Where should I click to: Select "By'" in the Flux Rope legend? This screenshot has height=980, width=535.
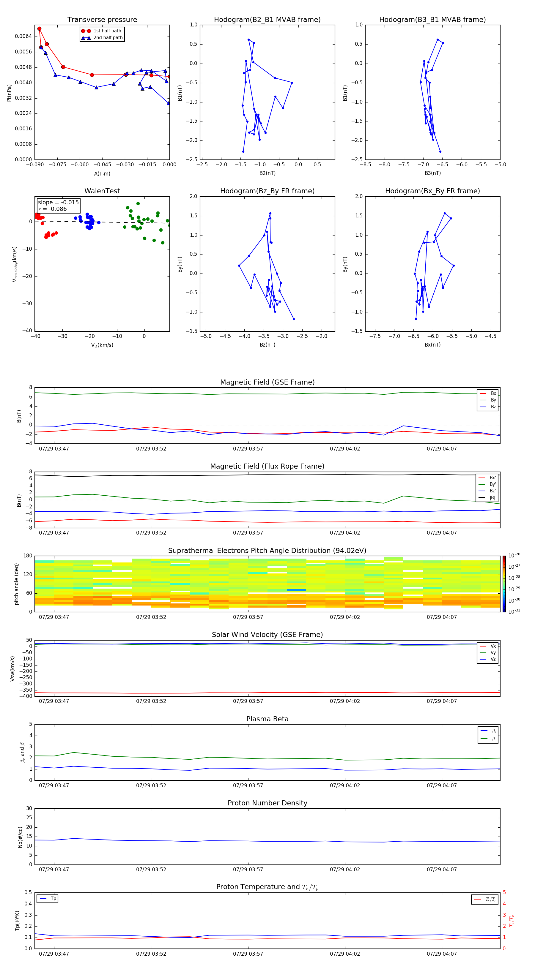pos(487,484)
